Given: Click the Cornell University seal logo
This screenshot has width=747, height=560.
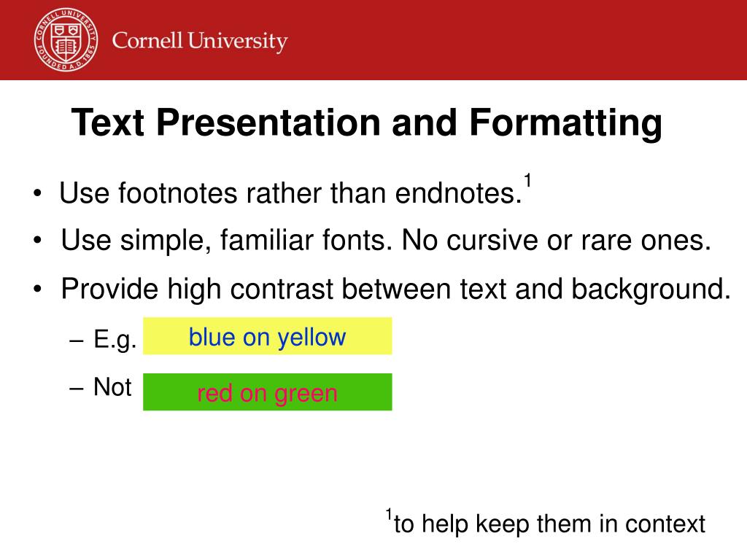Looking at the screenshot, I should coord(66,39).
